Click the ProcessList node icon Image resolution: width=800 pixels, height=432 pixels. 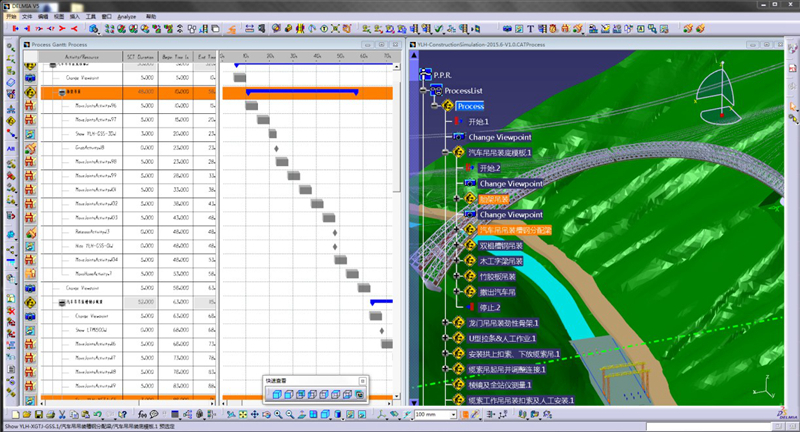tap(434, 91)
